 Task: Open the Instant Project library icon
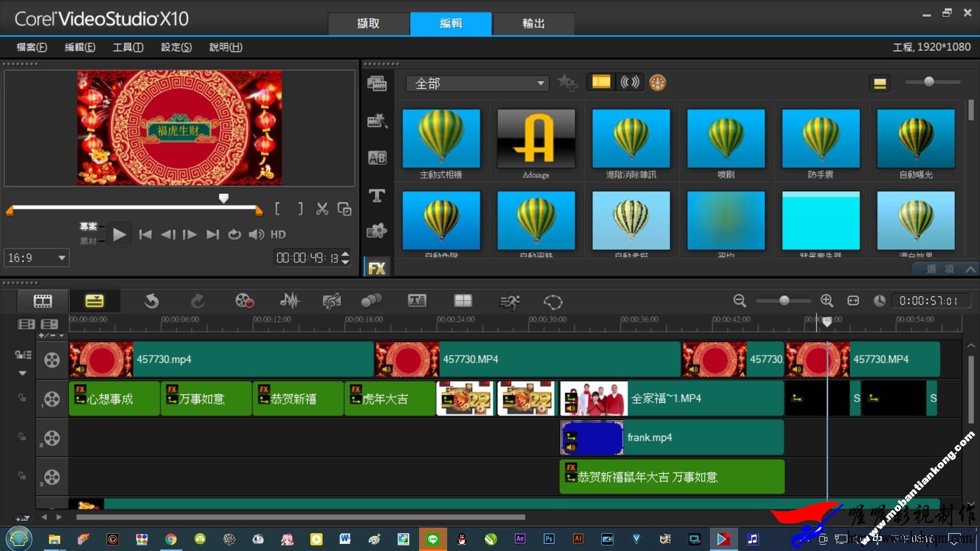[377, 120]
